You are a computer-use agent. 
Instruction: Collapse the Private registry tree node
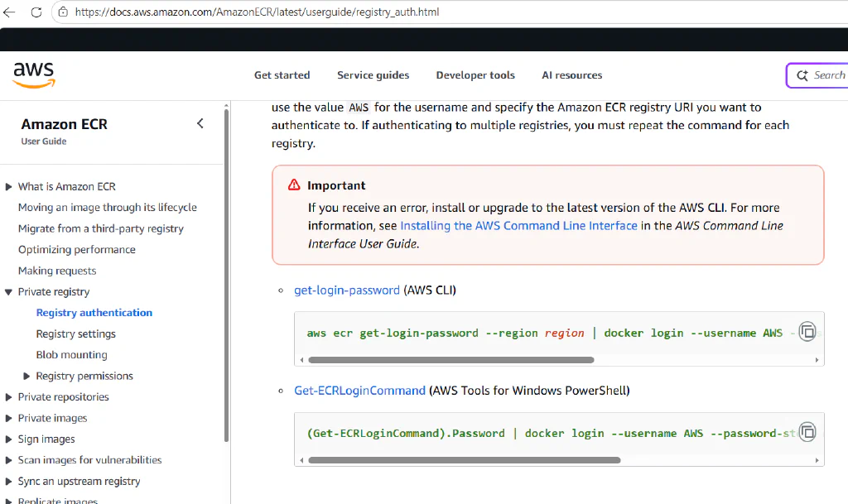coord(8,292)
